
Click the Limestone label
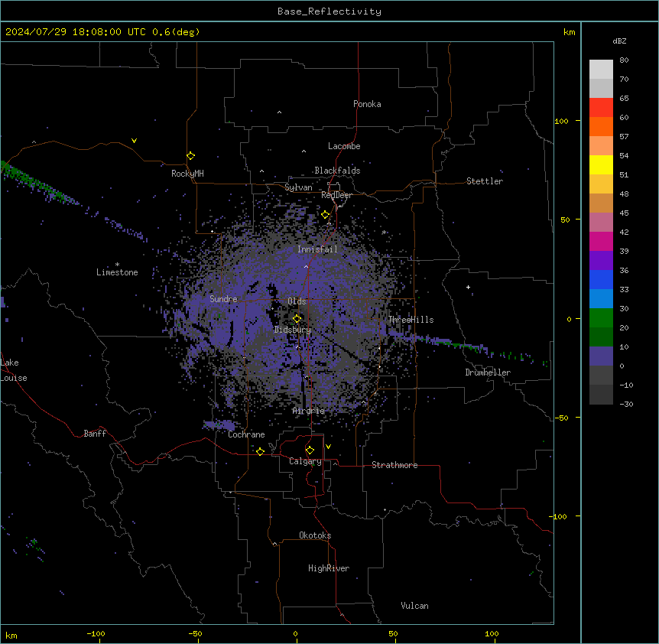117,272
